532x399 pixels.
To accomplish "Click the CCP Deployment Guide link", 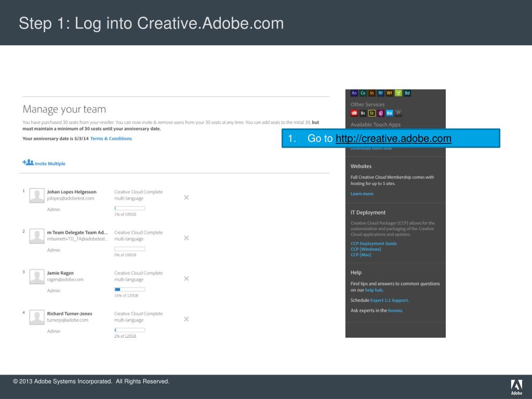I will [374, 244].
